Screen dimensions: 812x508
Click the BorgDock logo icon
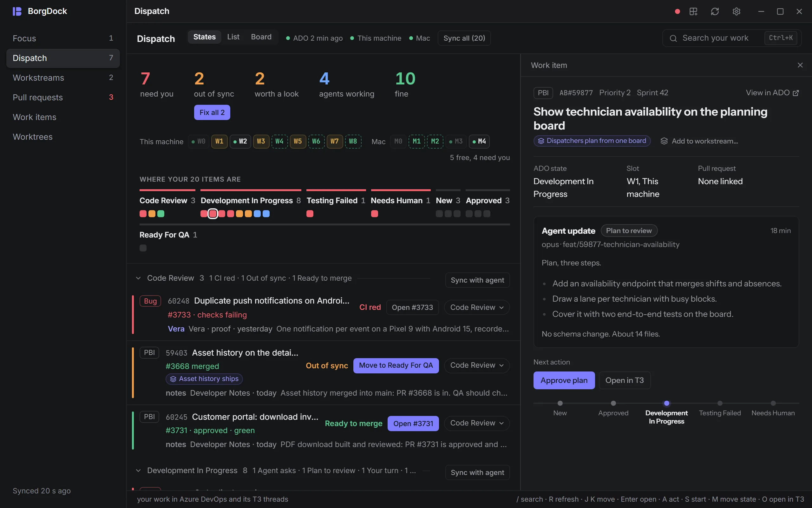tap(17, 11)
